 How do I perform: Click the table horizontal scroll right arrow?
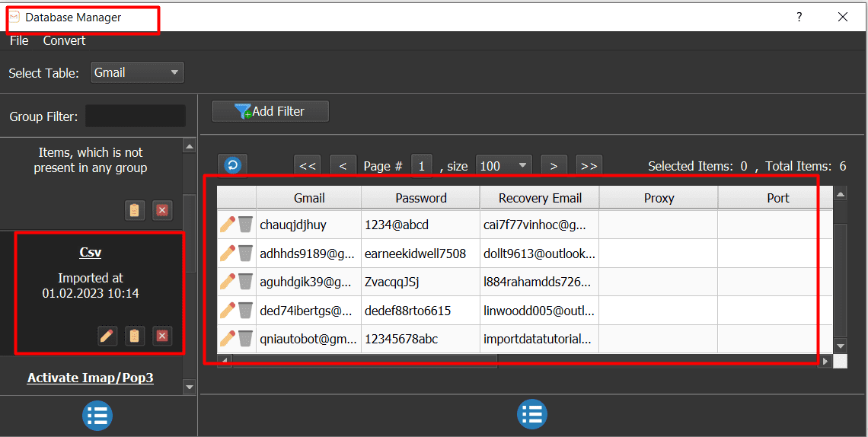825,361
